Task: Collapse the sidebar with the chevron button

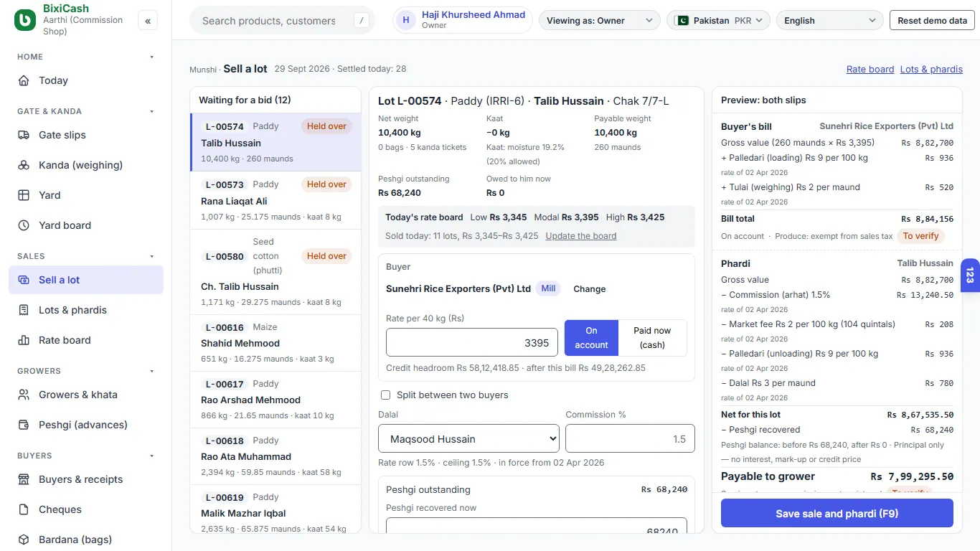Action: pyautogui.click(x=148, y=21)
